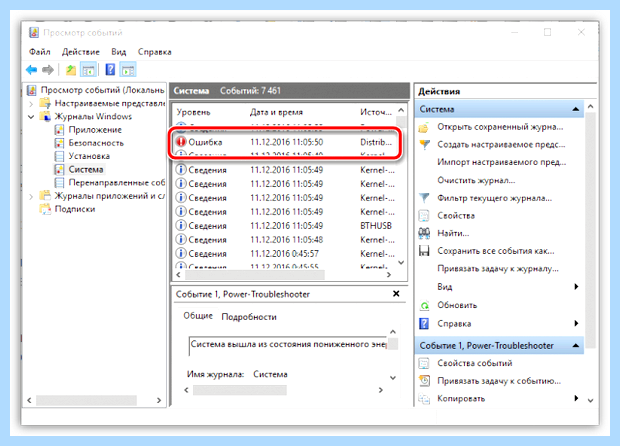
Task: Click the Установка log icon in the tree
Action: [59, 156]
